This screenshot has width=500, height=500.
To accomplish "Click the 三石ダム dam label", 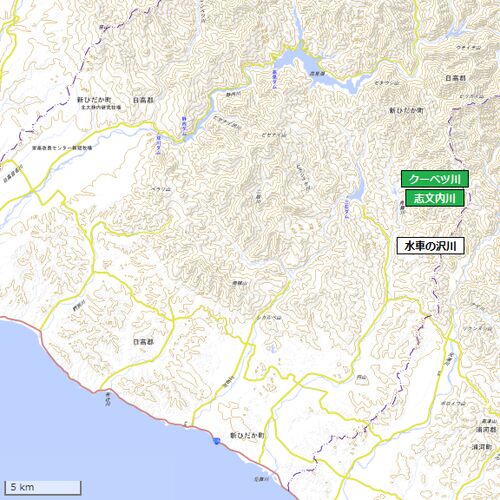I will (346, 209).
